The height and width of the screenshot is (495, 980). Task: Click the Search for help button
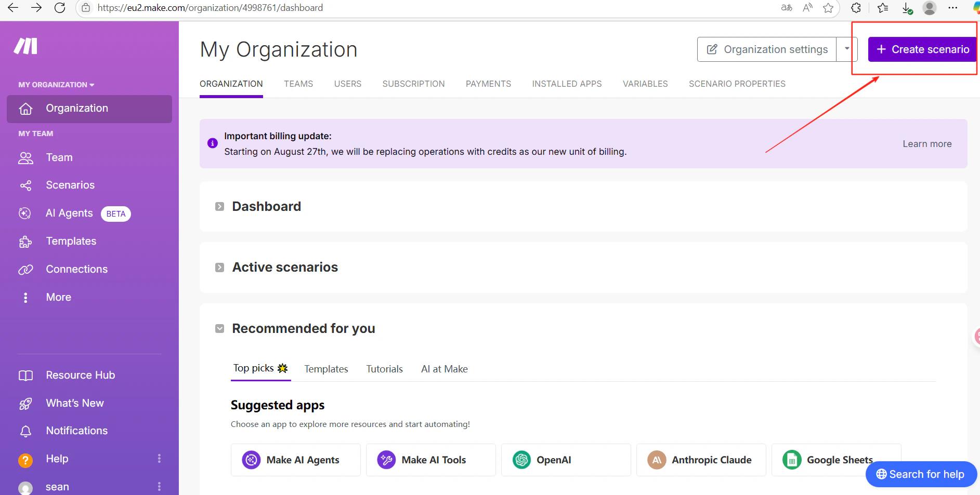coord(921,474)
